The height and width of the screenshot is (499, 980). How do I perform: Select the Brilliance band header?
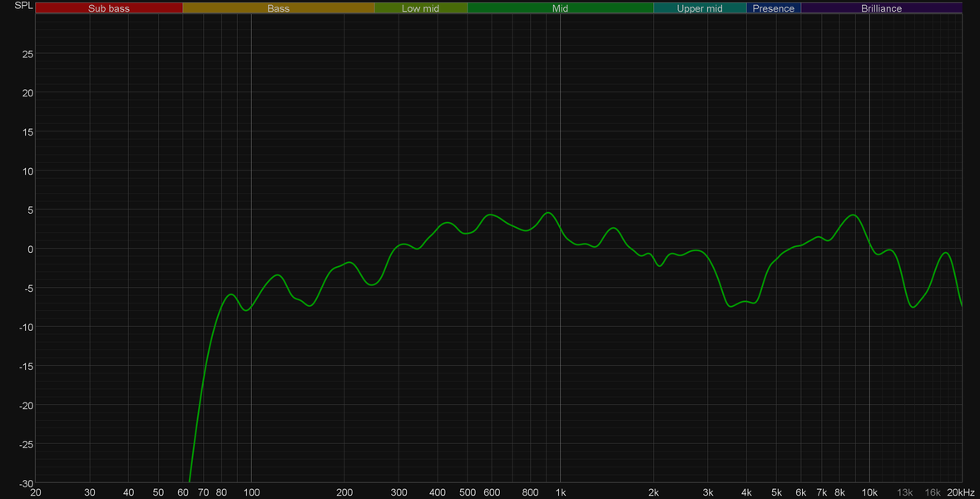[881, 8]
